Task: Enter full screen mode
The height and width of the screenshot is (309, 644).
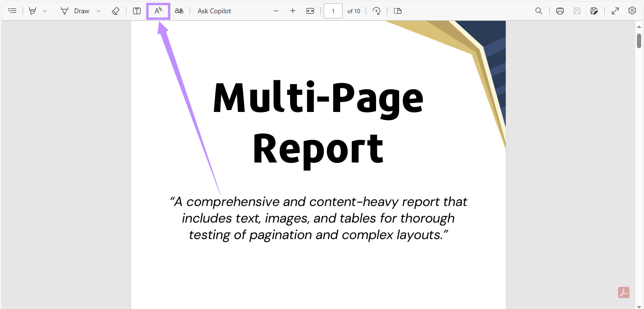Action: pyautogui.click(x=615, y=11)
